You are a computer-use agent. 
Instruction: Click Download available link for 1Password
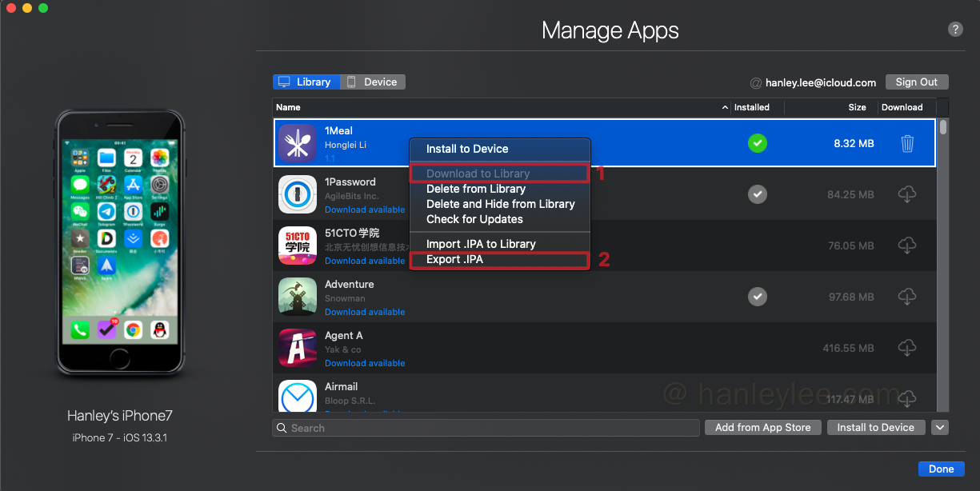[x=365, y=210]
